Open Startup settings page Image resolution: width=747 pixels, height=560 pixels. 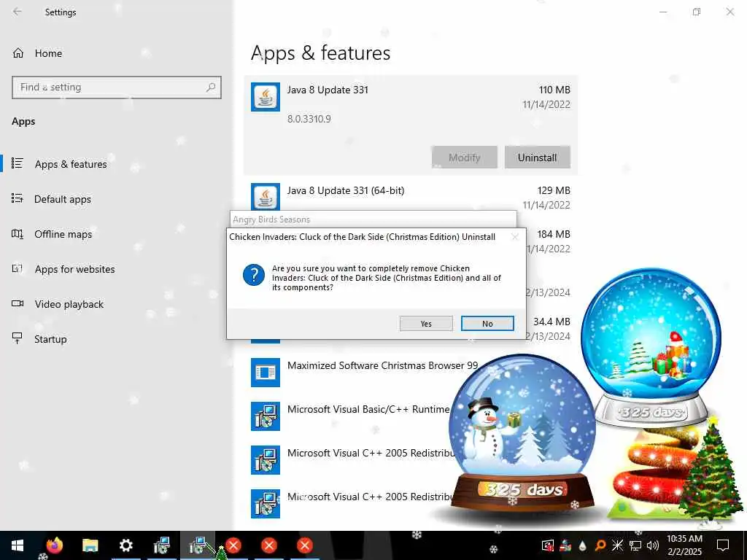[x=50, y=339]
